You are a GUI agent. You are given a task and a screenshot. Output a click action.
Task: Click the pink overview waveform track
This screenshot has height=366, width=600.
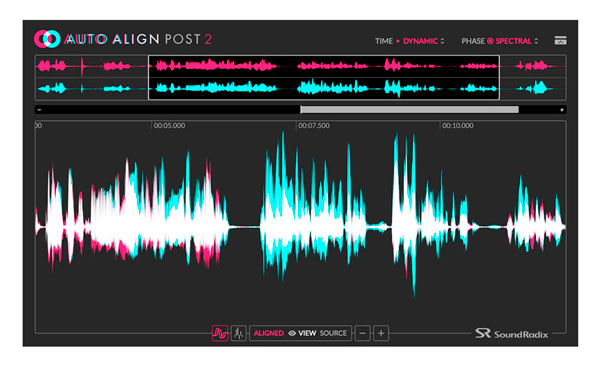point(300,66)
